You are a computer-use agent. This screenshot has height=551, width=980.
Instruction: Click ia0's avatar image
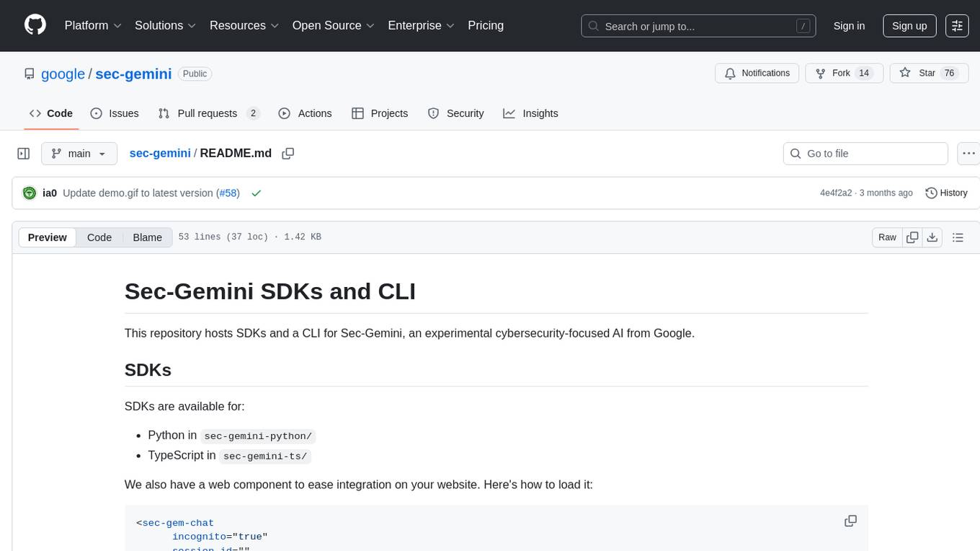point(30,193)
